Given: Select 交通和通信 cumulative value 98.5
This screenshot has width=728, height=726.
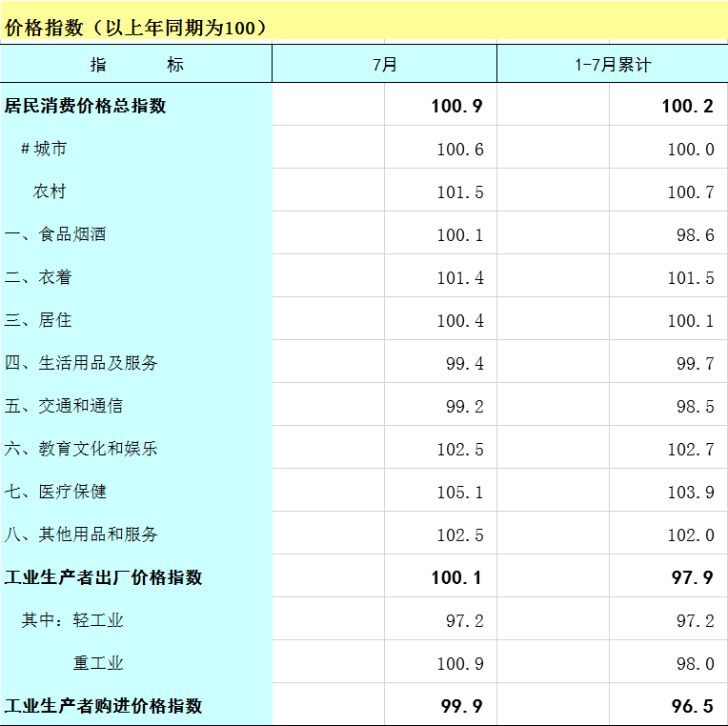Looking at the screenshot, I should [x=696, y=406].
